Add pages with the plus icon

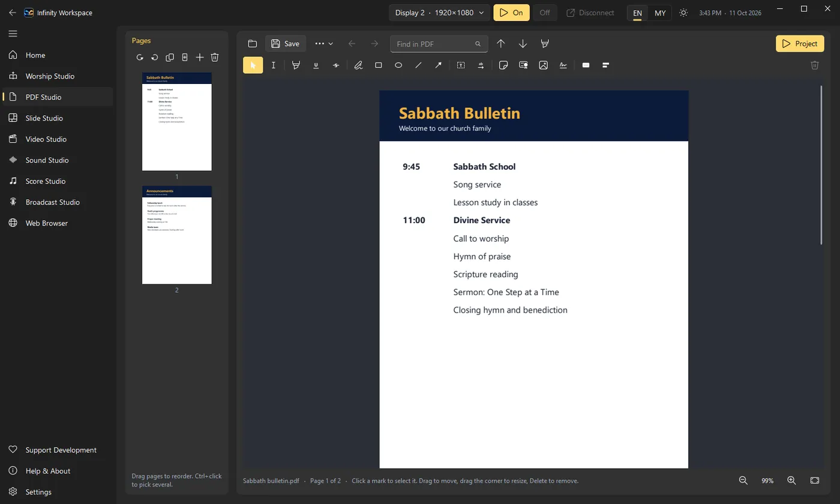click(200, 58)
